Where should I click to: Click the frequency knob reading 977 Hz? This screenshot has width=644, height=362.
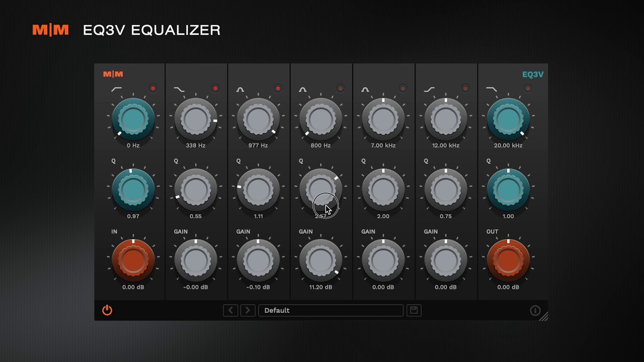[258, 119]
